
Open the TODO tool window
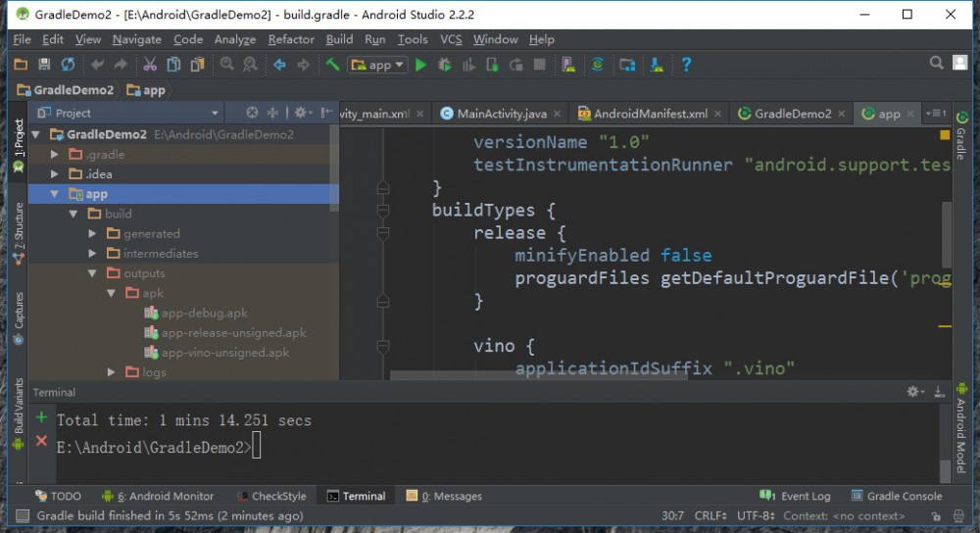[x=58, y=496]
